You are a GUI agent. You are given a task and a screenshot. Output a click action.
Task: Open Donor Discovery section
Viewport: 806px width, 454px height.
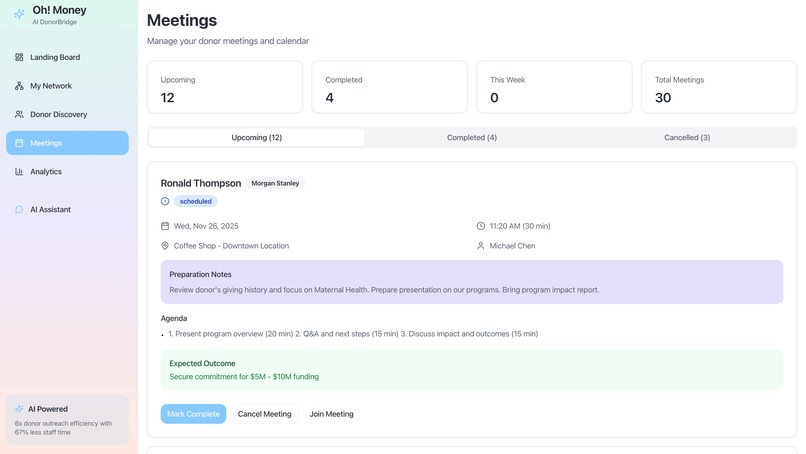coord(58,114)
